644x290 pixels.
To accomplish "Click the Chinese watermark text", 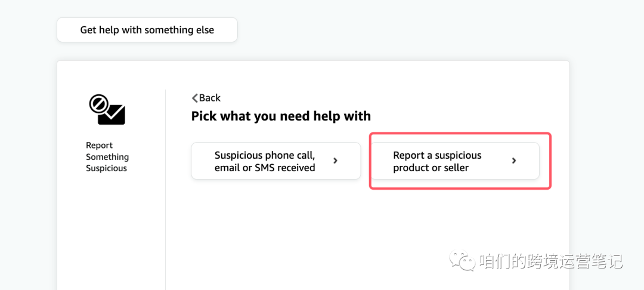I will (x=551, y=261).
